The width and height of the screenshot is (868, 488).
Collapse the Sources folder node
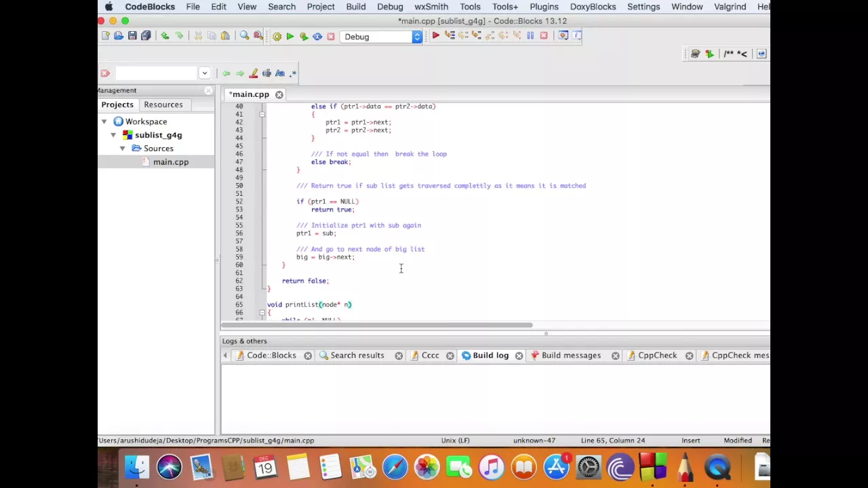[x=122, y=148]
